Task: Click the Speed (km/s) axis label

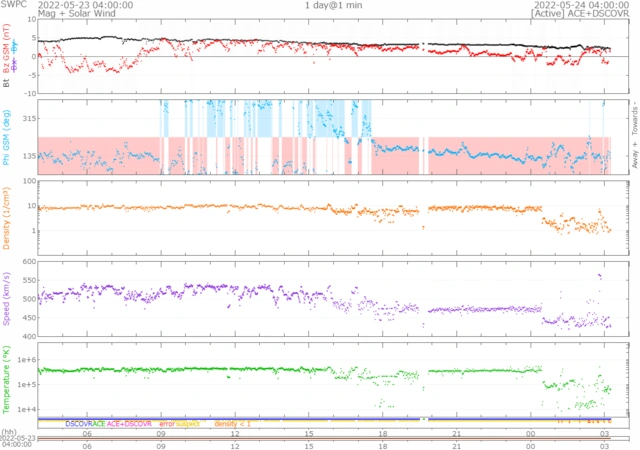Action: (7, 298)
